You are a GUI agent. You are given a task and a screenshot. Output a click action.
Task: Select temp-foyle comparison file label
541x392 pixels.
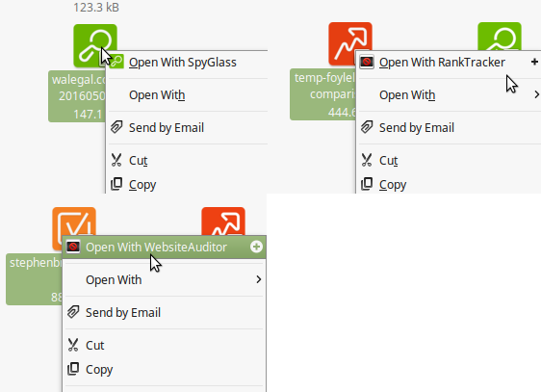click(322, 94)
